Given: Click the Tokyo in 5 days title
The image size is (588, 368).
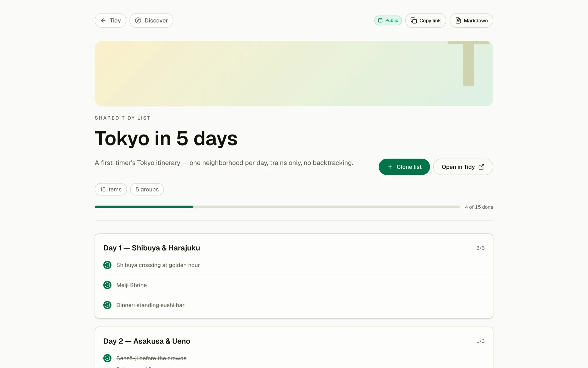Looking at the screenshot, I should [166, 139].
